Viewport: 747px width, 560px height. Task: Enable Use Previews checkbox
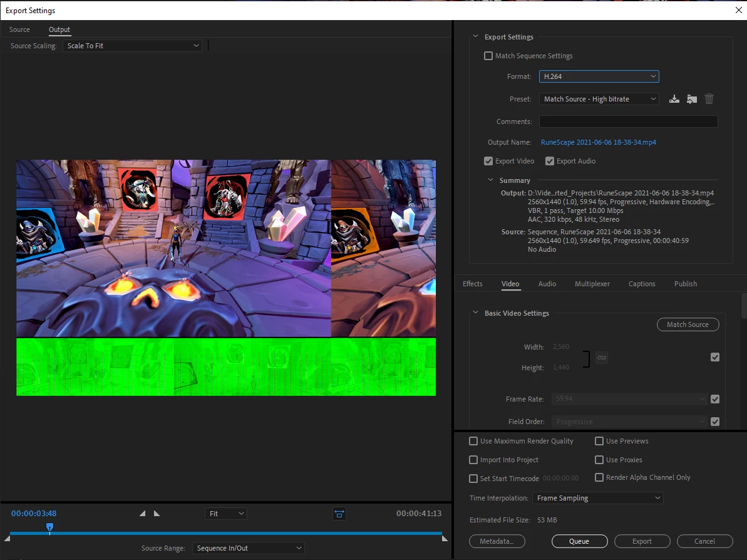(x=599, y=441)
